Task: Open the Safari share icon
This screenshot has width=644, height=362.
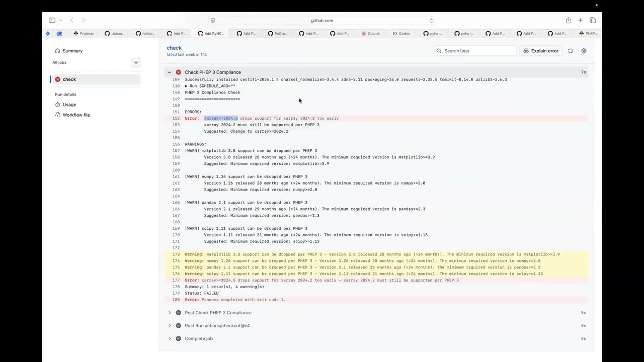Action: click(569, 20)
